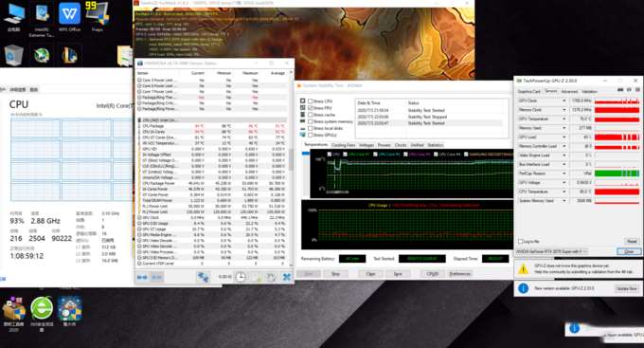Viewport: 644px width, 348px height.
Task: Open the Recycle Bin desktop icon
Action: (14, 55)
